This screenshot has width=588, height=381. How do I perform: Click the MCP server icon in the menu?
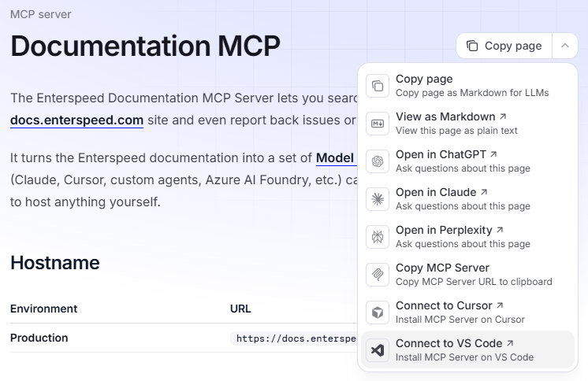click(x=378, y=275)
